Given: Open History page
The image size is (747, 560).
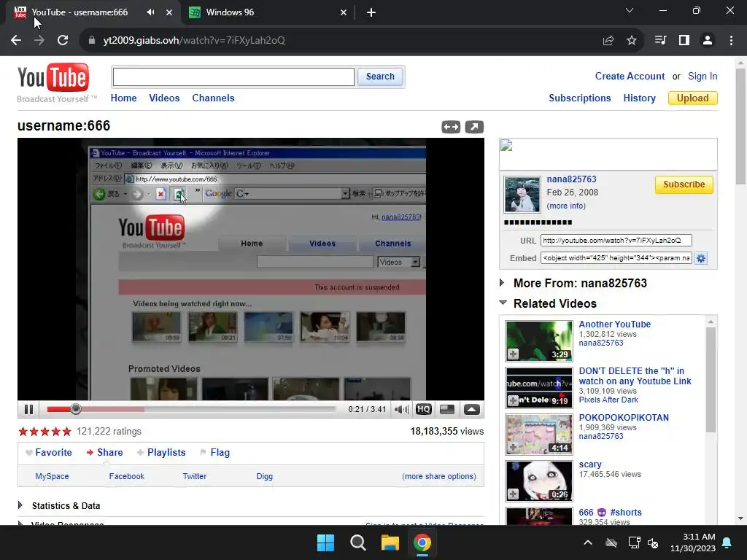Looking at the screenshot, I should (639, 98).
